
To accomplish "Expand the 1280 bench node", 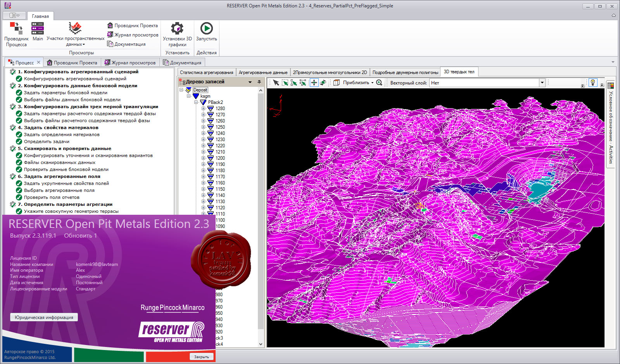I will (x=203, y=109).
